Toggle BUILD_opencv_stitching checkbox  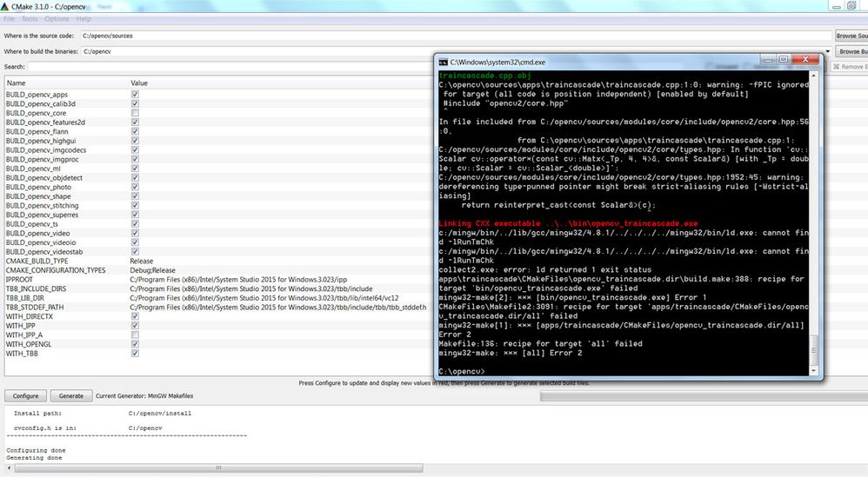[135, 206]
